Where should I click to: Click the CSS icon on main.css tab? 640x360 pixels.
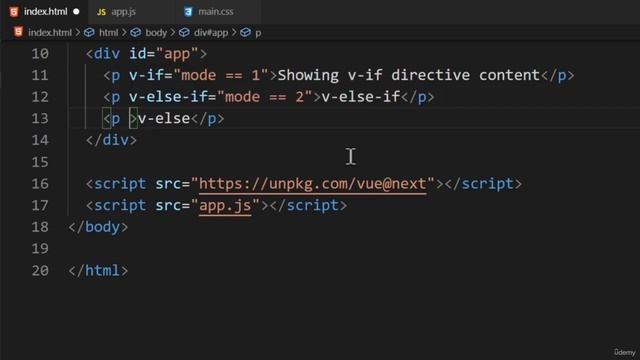point(188,12)
